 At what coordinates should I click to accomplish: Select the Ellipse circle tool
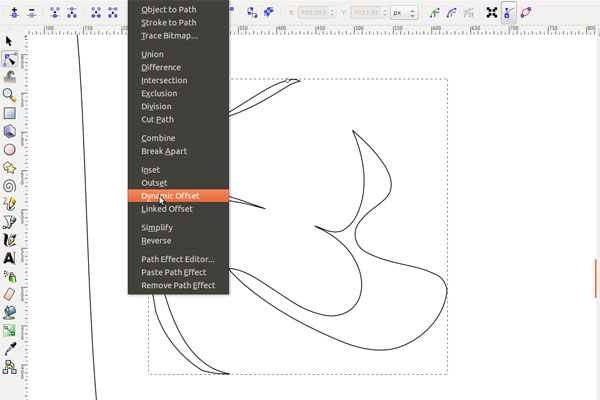click(x=10, y=149)
